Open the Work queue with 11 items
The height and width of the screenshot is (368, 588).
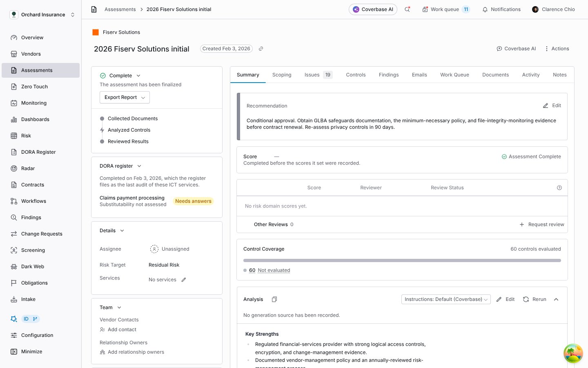(446, 9)
